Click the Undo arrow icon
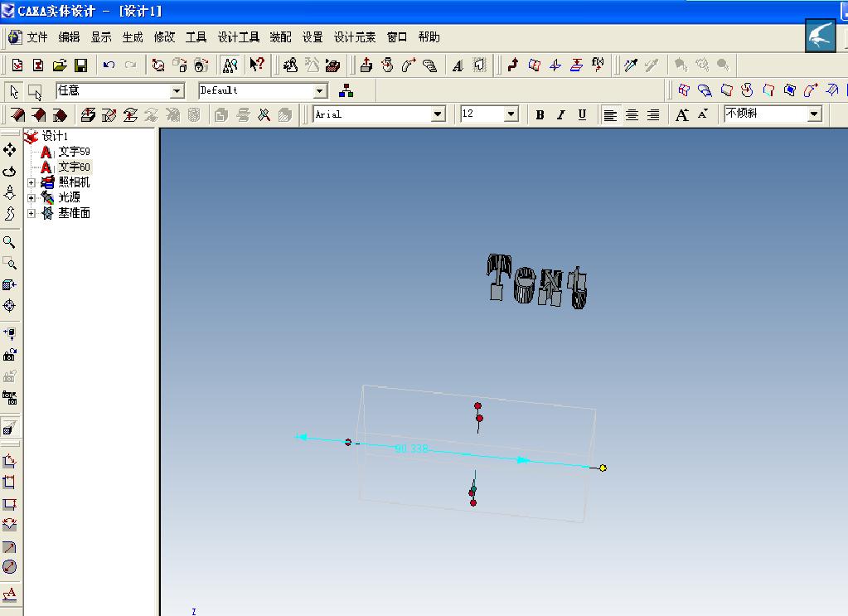The height and width of the screenshot is (616, 848). tap(109, 65)
